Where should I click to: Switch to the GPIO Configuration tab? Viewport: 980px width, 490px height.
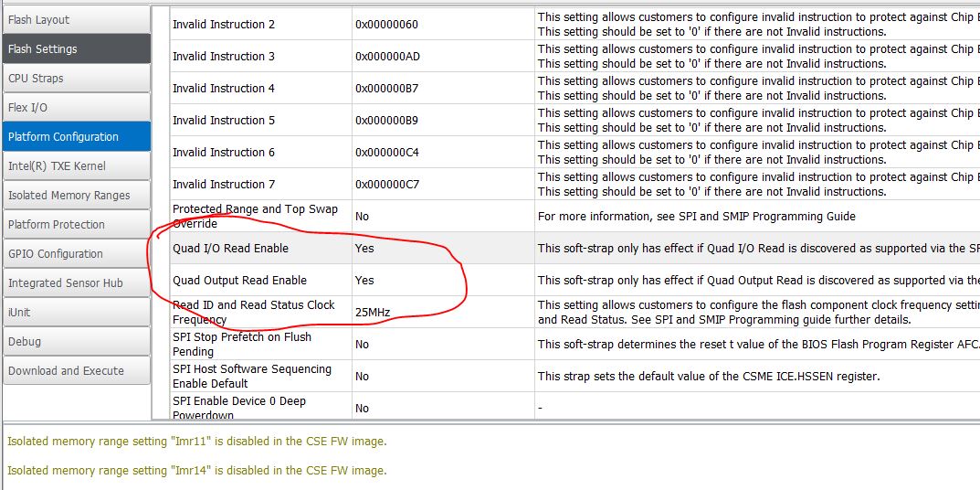(76, 254)
